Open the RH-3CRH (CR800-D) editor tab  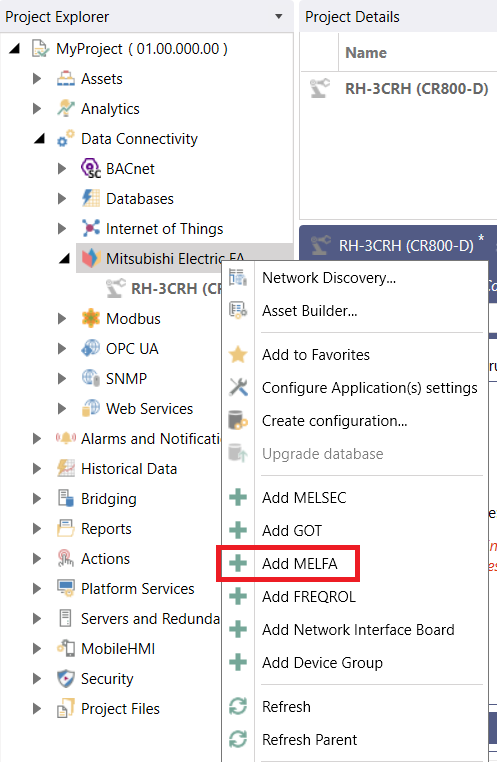coord(406,245)
